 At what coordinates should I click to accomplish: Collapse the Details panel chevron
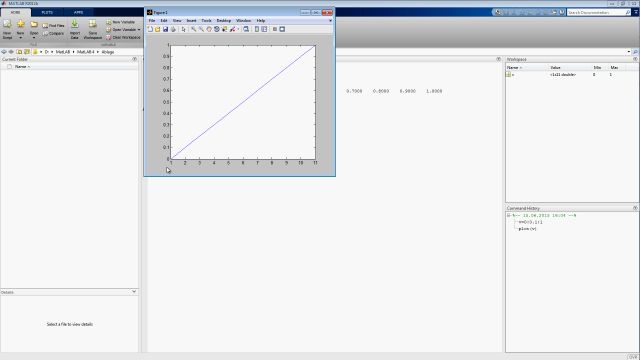click(x=134, y=292)
